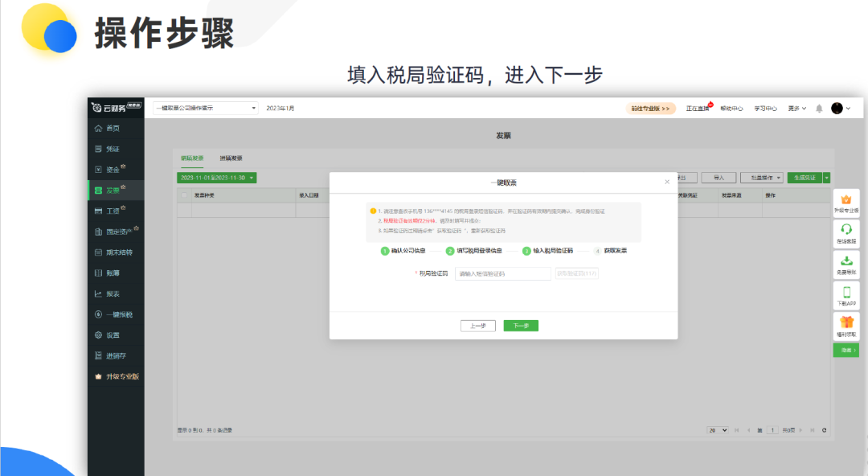Image resolution: width=868 pixels, height=476 pixels.
Task: Tick the table header select-all checkbox
Action: (x=184, y=195)
